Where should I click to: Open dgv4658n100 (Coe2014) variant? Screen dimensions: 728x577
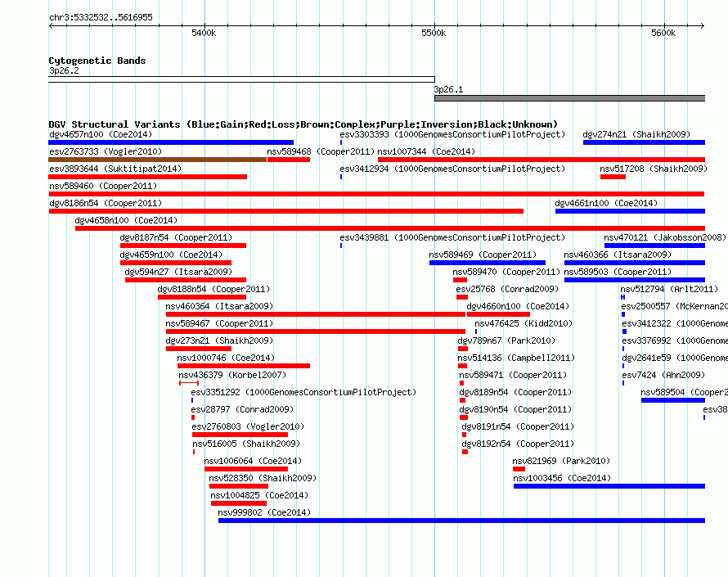(x=390, y=228)
